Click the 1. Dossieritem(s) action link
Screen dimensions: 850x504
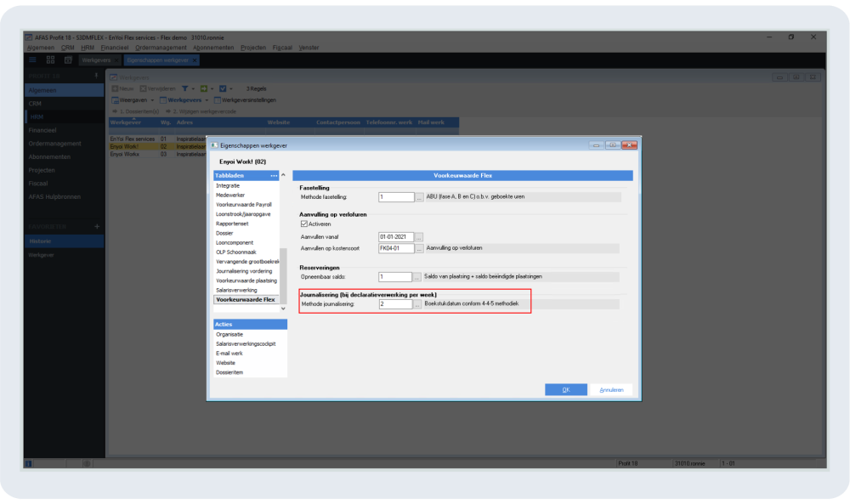[135, 111]
